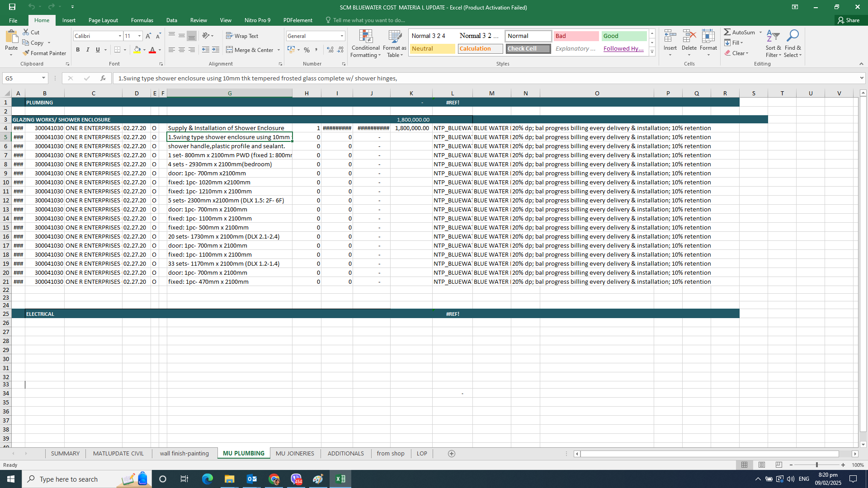Expand the General number format dropdown
The width and height of the screenshot is (868, 488).
point(342,36)
